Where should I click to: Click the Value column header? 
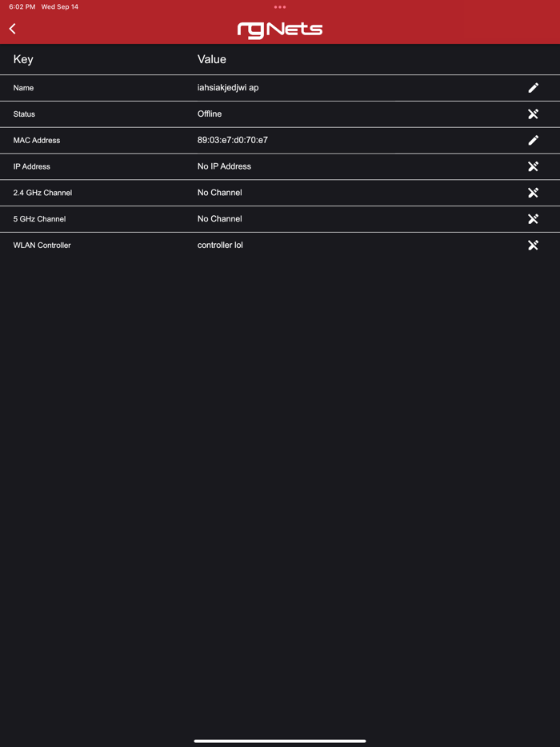click(x=211, y=59)
